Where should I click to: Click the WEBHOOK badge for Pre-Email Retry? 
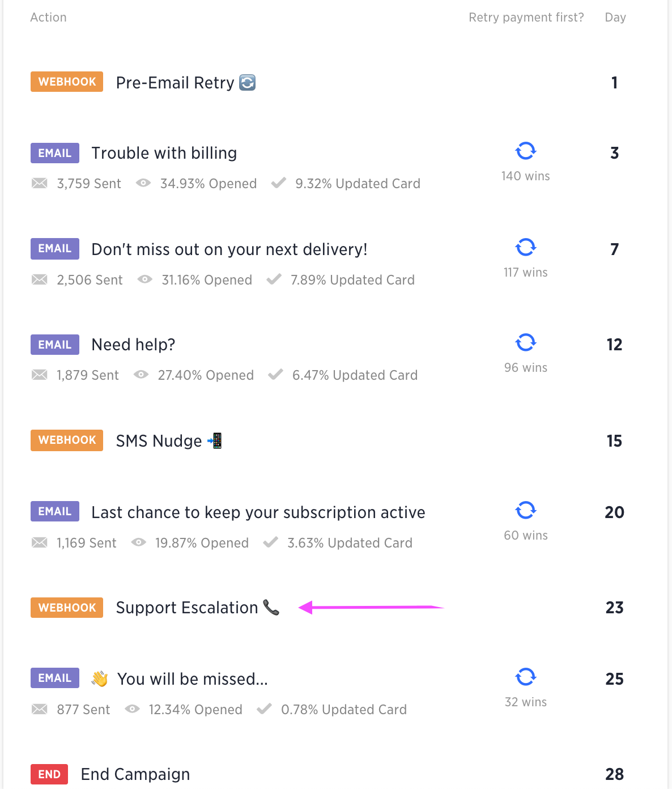[67, 82]
